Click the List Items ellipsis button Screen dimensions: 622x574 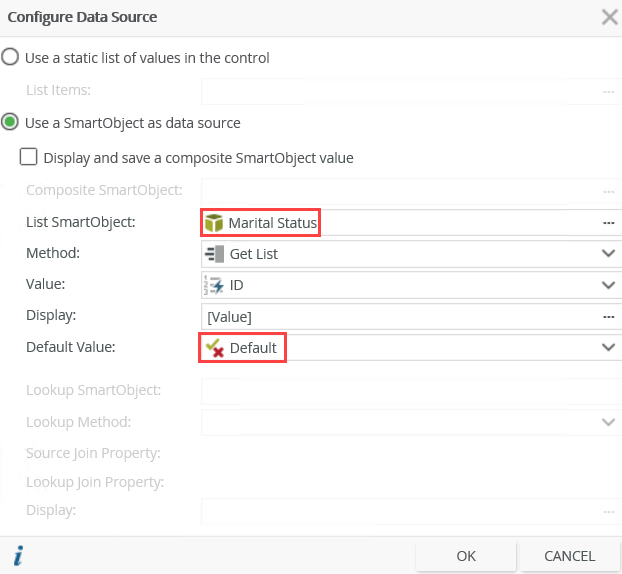pos(608,91)
